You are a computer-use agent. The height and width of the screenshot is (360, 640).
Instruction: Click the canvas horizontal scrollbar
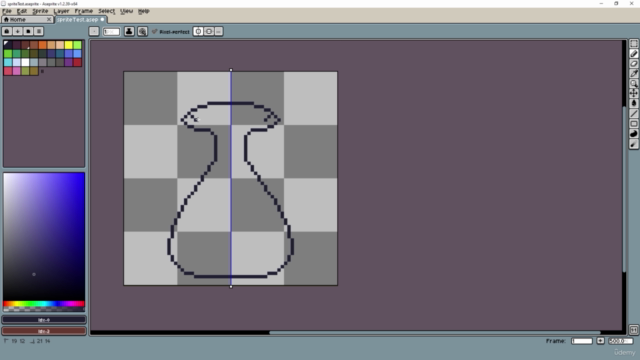[435, 333]
